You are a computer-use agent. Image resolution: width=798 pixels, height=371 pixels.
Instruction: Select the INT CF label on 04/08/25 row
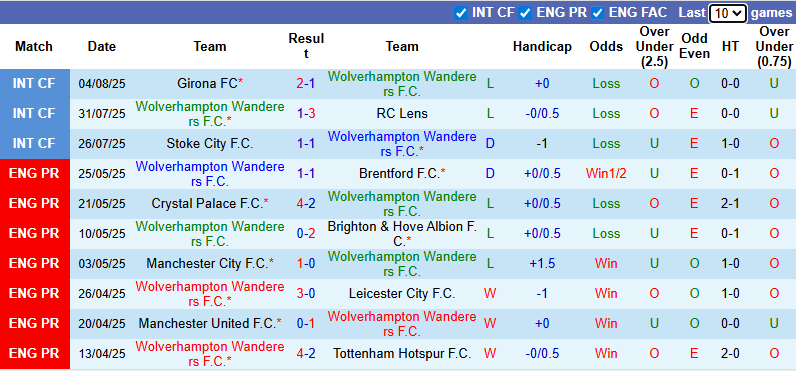[x=34, y=83]
